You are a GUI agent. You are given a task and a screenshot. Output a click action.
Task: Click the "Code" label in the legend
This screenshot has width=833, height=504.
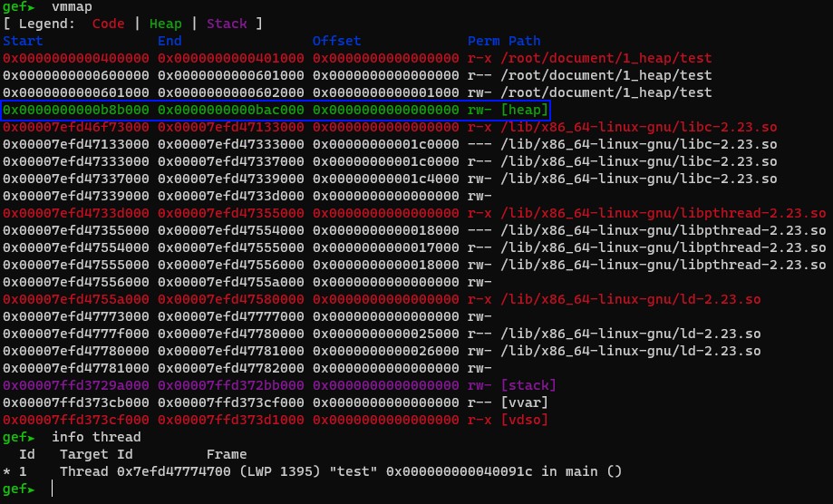[110, 24]
